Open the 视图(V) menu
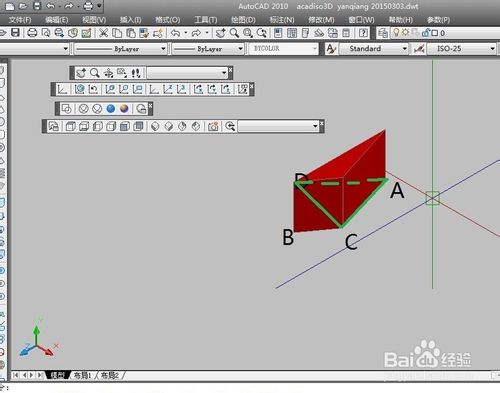 (94, 20)
